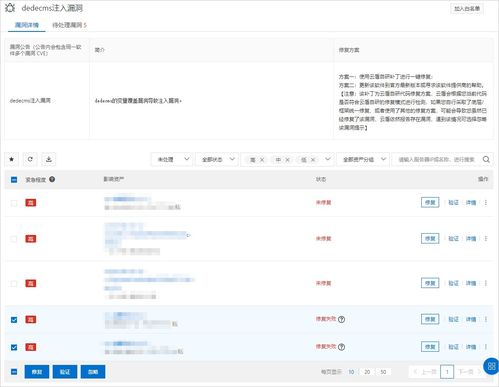Viewport: 499px width, 387px height.
Task: Click the bottom blue 忽略 batch button
Action: point(93,372)
